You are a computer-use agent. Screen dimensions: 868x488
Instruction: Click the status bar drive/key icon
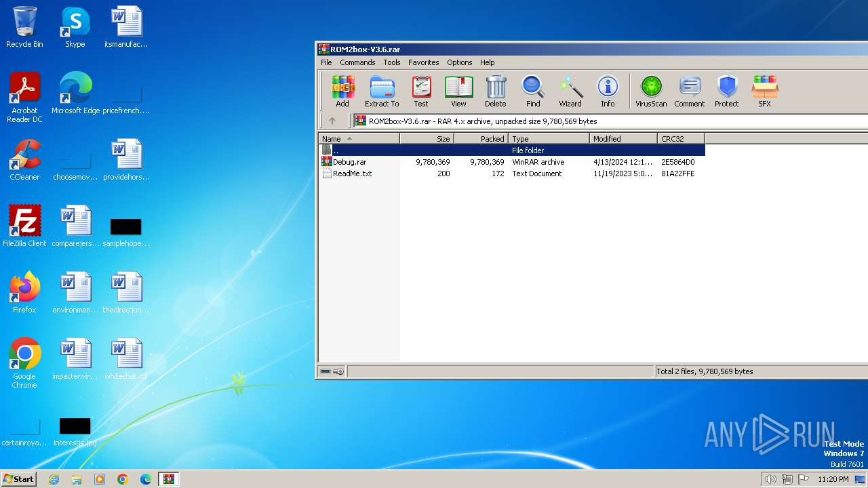tap(332, 371)
